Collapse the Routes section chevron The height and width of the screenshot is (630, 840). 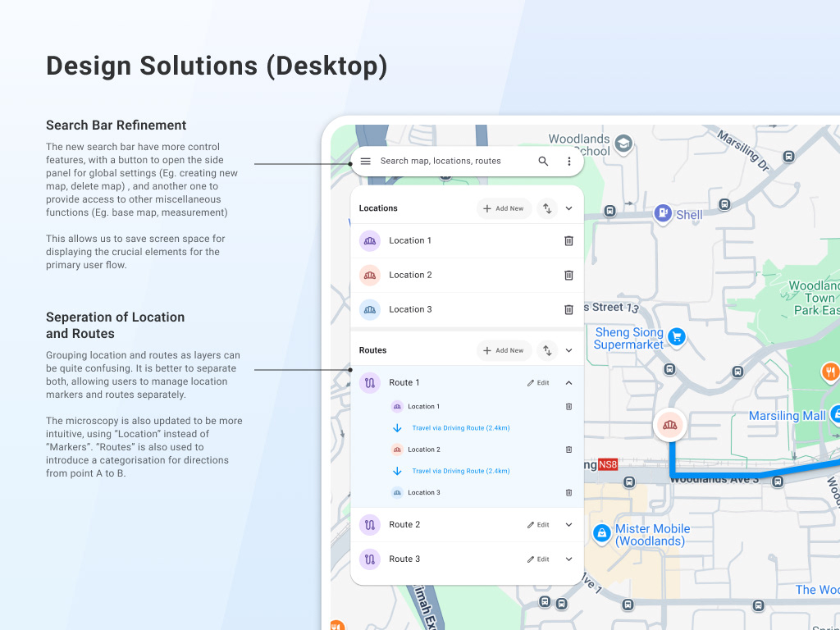[x=569, y=350]
